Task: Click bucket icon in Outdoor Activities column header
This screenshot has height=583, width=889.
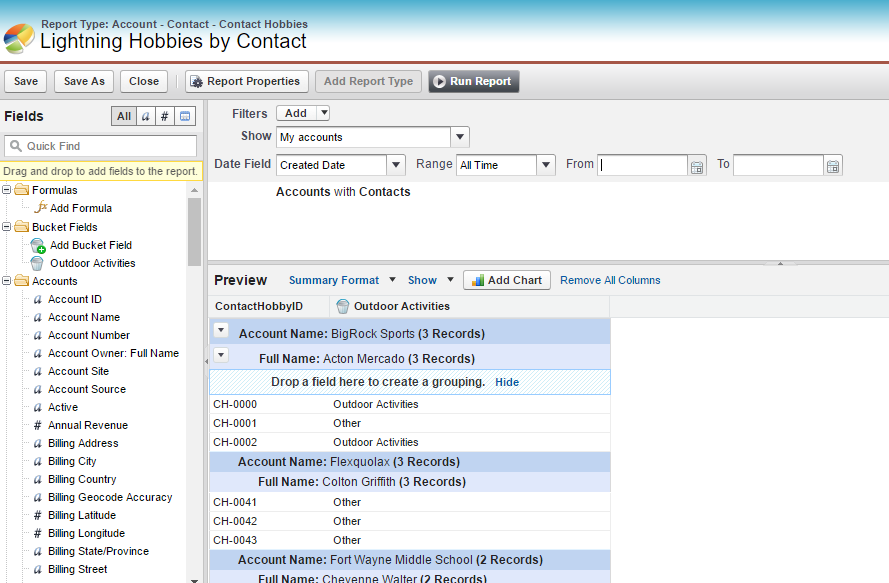Action: (x=342, y=306)
